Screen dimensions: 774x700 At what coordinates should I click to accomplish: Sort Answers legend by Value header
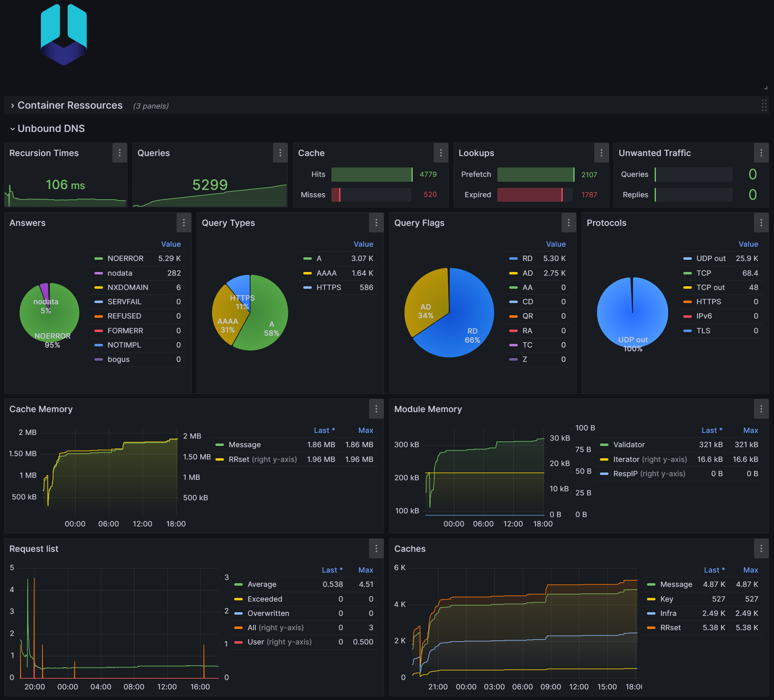pos(171,244)
